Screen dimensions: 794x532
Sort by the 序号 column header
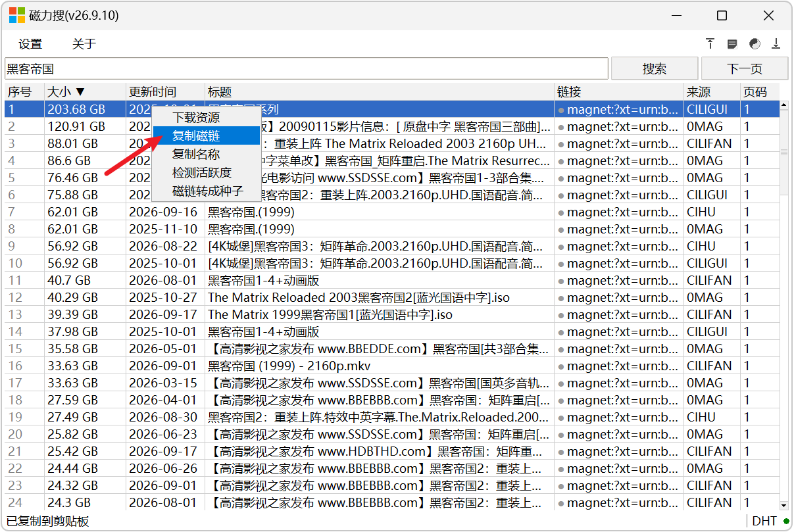point(25,92)
